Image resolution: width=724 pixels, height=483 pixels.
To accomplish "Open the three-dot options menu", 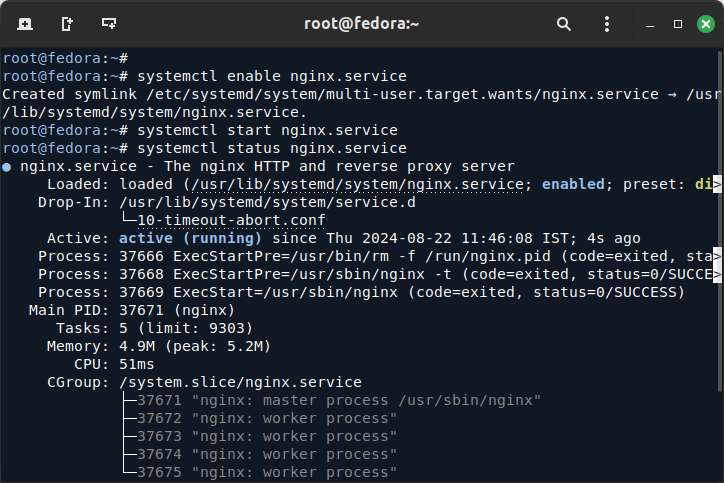I will (x=607, y=24).
